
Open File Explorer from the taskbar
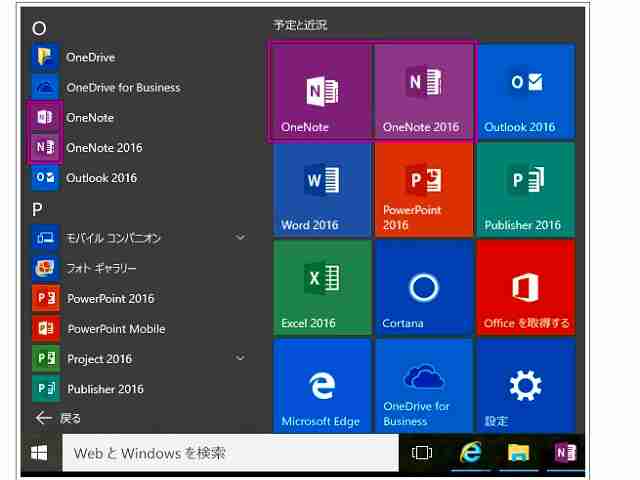[x=518, y=452]
